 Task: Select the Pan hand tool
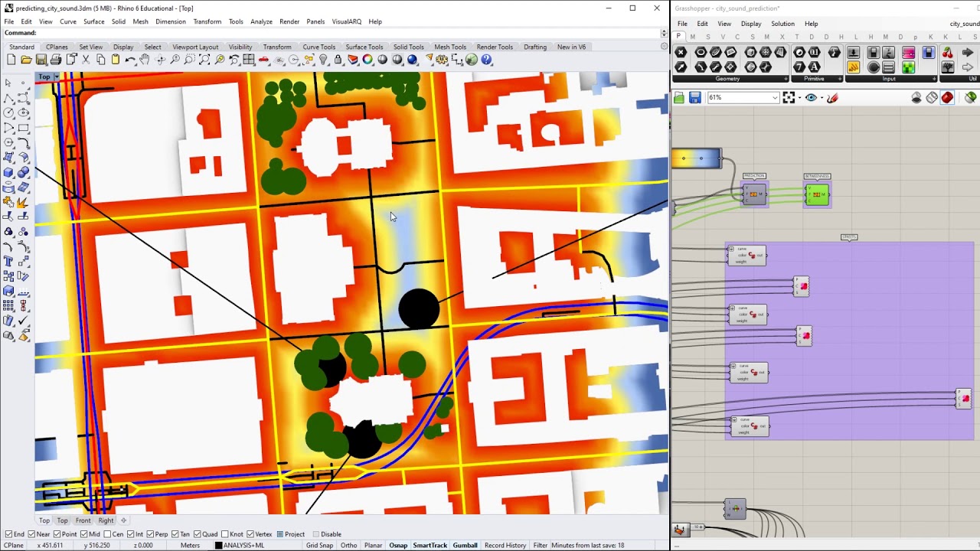pos(145,60)
